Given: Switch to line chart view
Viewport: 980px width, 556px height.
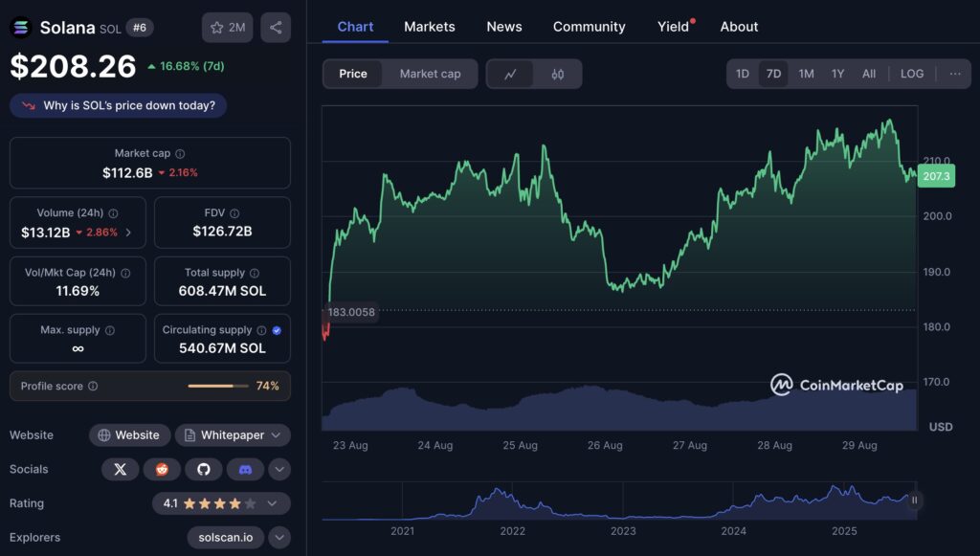Looking at the screenshot, I should [x=511, y=75].
